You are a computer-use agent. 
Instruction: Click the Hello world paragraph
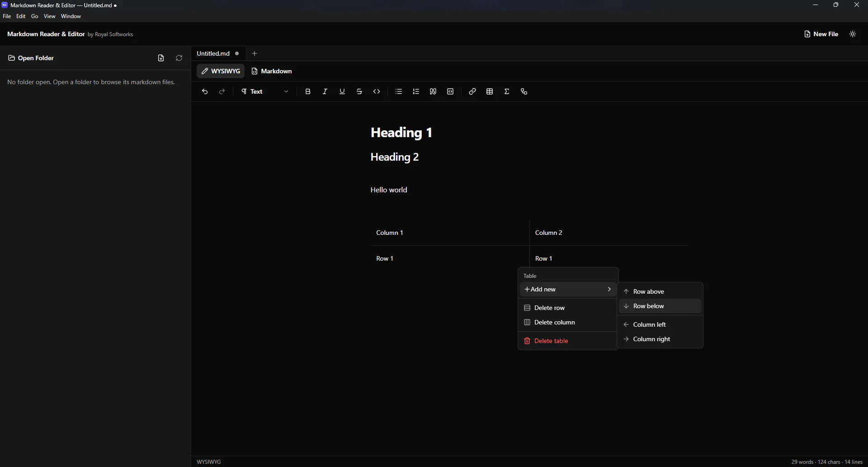coord(389,190)
